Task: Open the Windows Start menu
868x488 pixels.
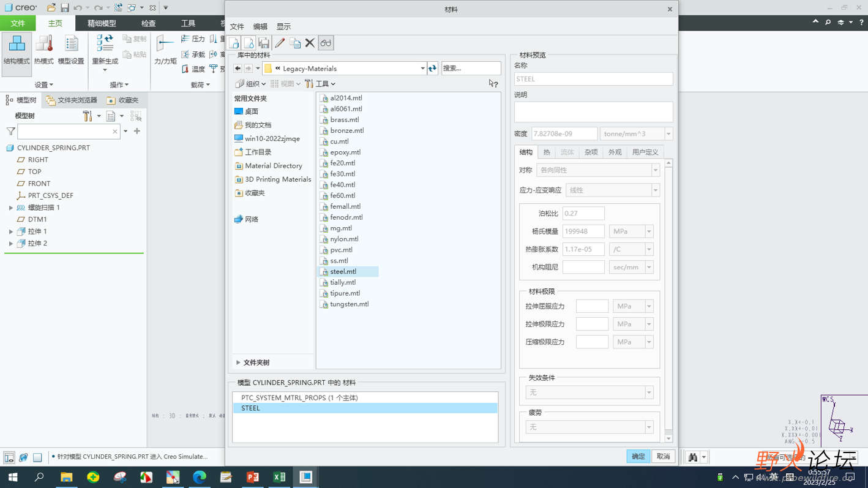Action: click(13, 477)
